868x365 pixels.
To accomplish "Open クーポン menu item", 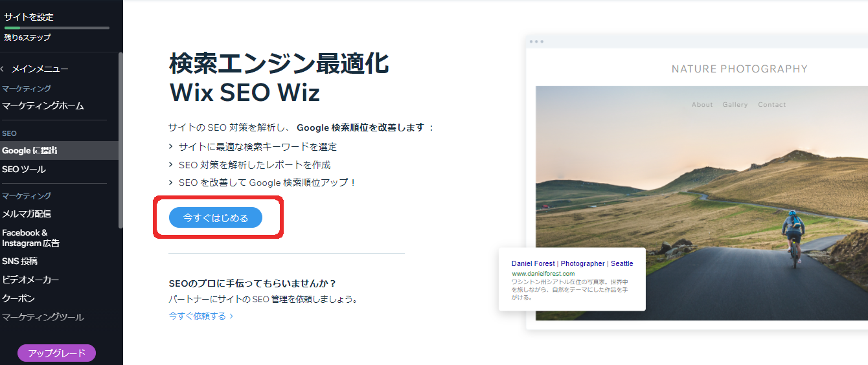I will point(18,298).
